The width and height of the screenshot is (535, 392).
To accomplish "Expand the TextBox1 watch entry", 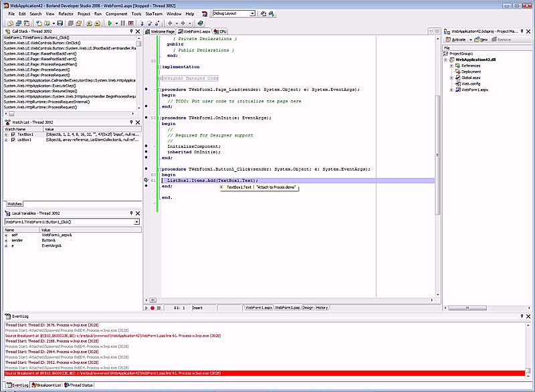I will click(6, 134).
